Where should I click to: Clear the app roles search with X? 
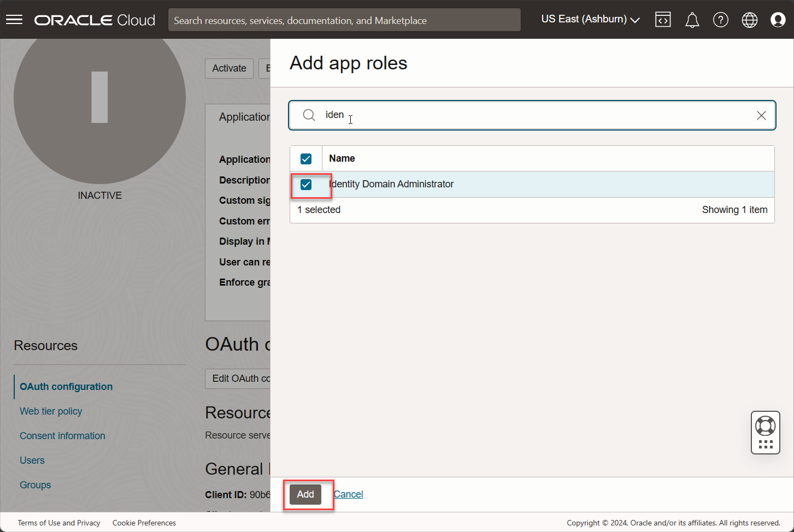(761, 115)
